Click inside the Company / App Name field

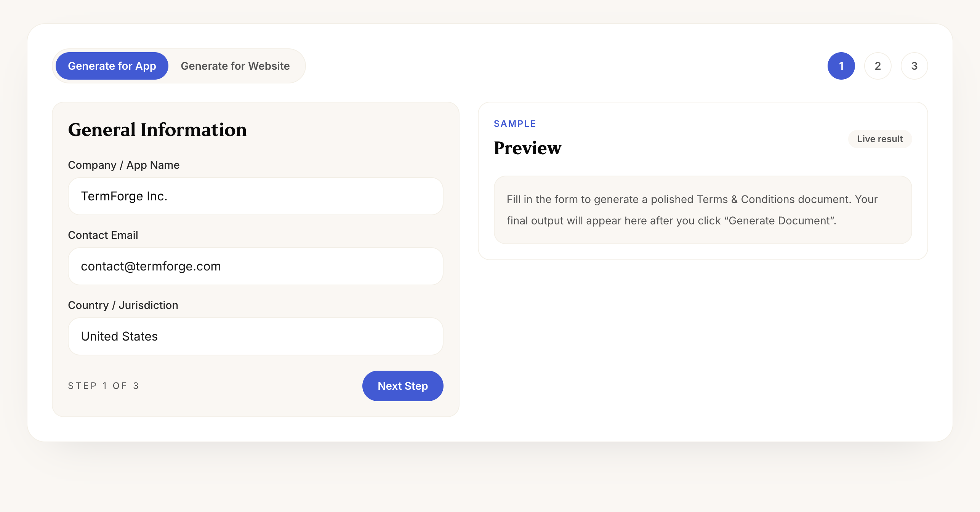(x=255, y=196)
